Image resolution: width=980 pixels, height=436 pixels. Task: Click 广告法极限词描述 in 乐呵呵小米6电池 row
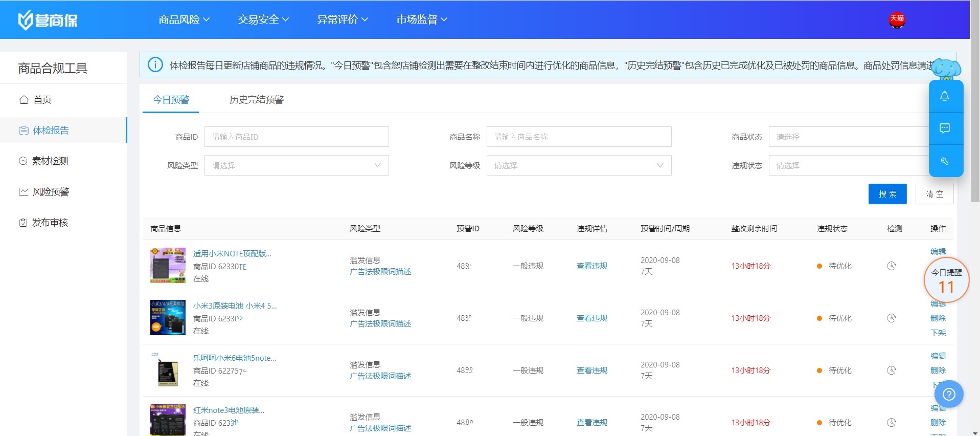tap(380, 376)
